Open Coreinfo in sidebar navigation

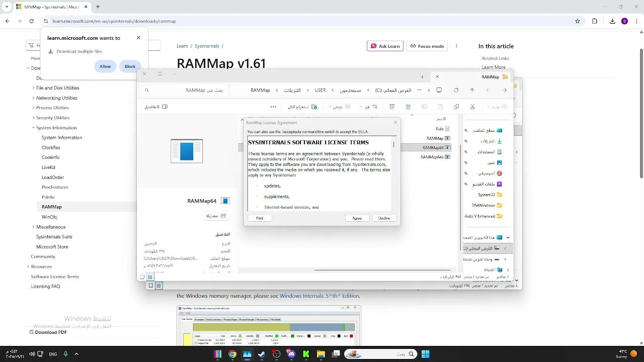[50, 157]
